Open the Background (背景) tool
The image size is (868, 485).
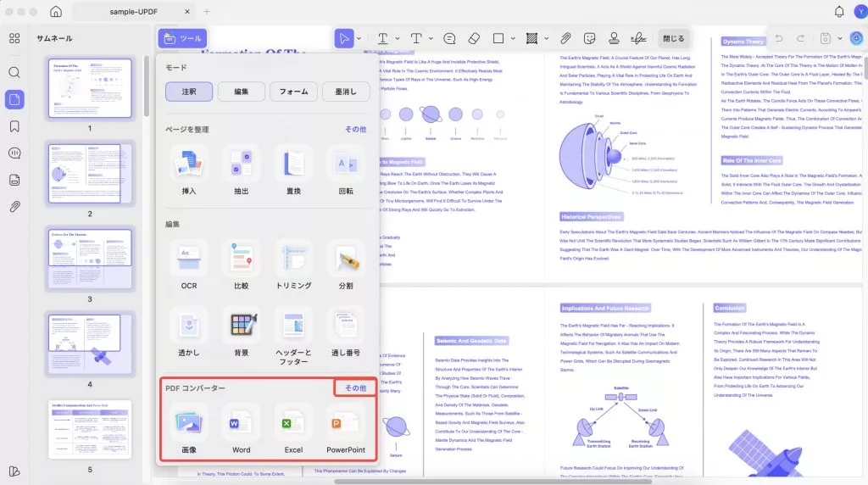click(x=242, y=332)
